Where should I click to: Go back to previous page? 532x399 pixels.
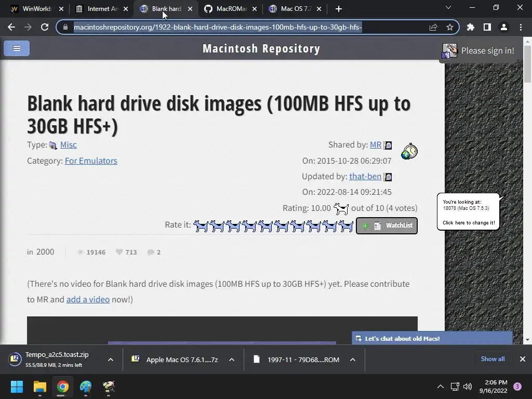[x=11, y=27]
